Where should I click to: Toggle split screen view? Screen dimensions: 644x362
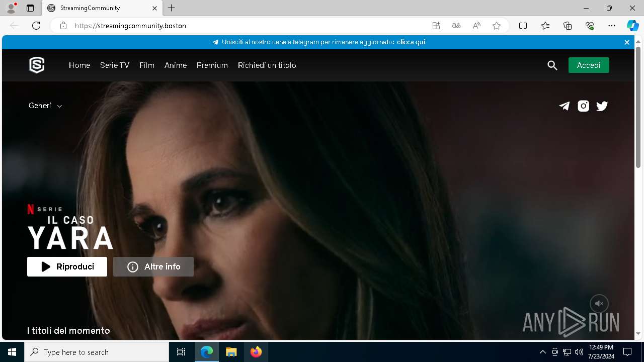point(523,26)
